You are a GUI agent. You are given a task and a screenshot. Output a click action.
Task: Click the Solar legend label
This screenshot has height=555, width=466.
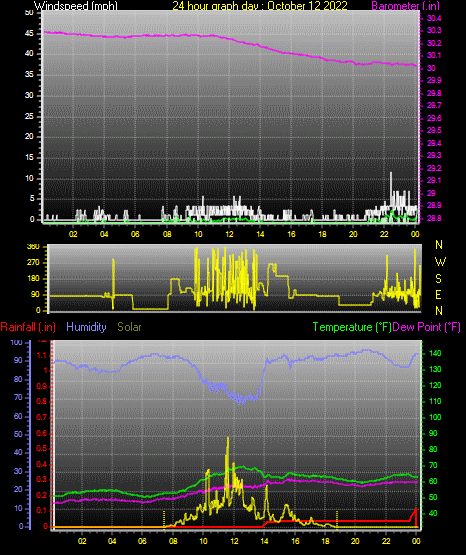129,327
